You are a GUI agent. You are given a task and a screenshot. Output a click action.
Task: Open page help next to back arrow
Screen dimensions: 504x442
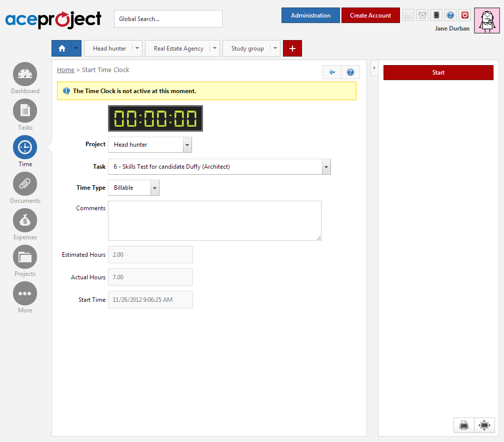click(x=350, y=72)
